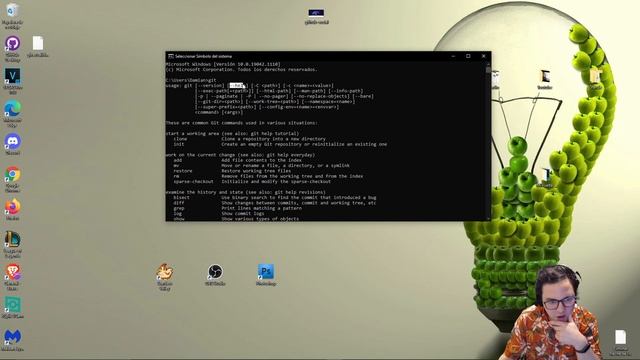Click the 'add' command line in the terminal
Screen dimensions: 640x360
point(238,160)
